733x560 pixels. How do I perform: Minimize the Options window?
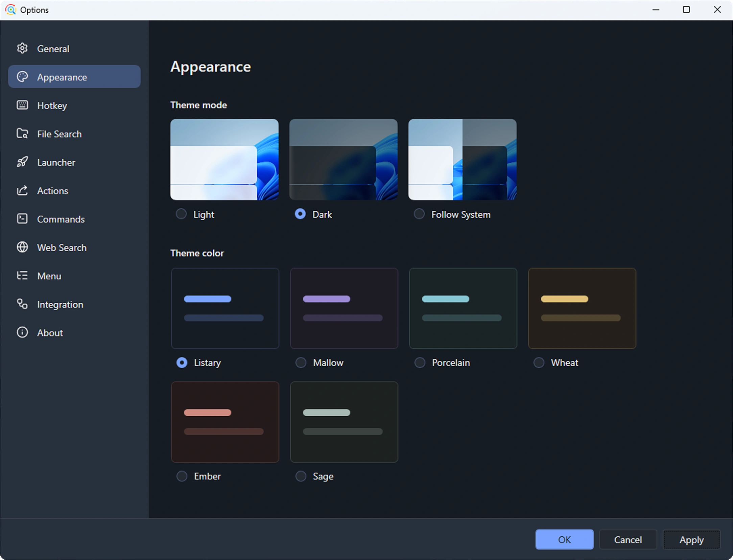(656, 9)
